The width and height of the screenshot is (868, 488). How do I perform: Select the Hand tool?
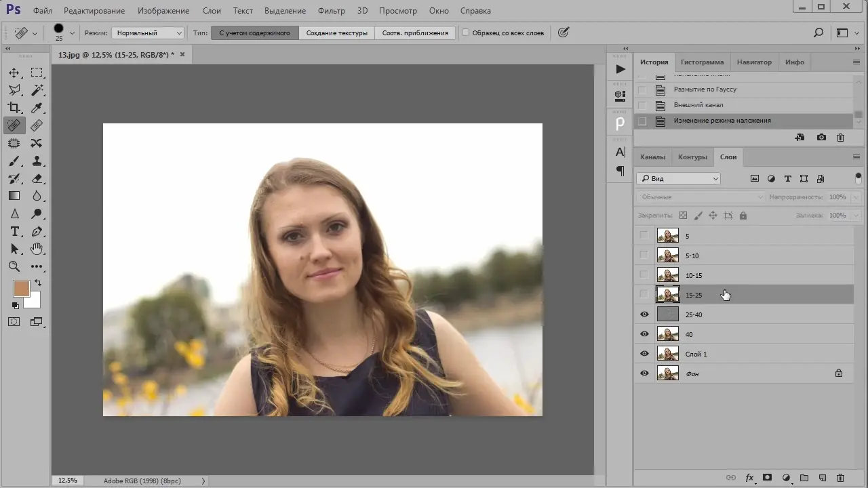(x=37, y=249)
